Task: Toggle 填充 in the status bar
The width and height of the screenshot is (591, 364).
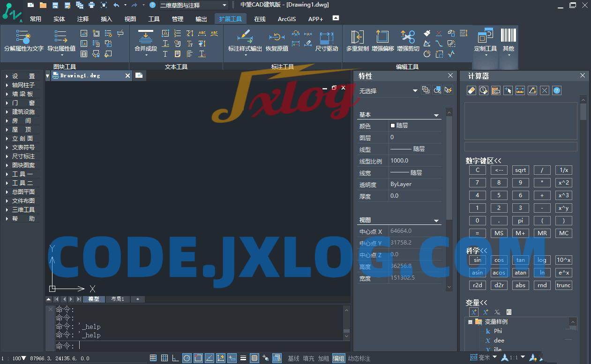Action: [308, 358]
